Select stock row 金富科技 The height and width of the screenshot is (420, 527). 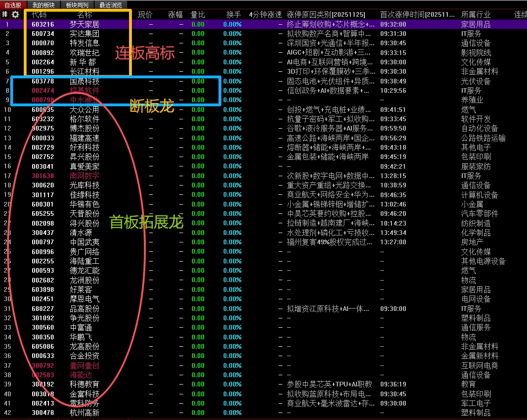[x=264, y=394]
